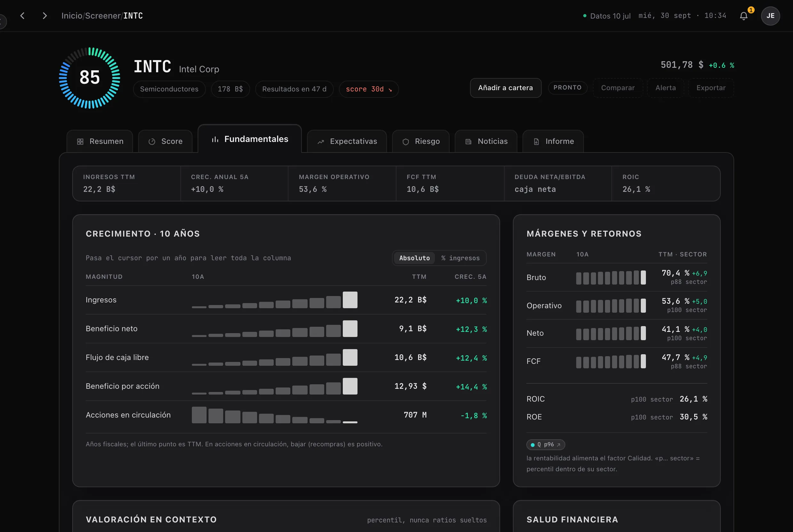
Task: Click the FCF TTM 10,6 B$ cell
Action: 450,184
